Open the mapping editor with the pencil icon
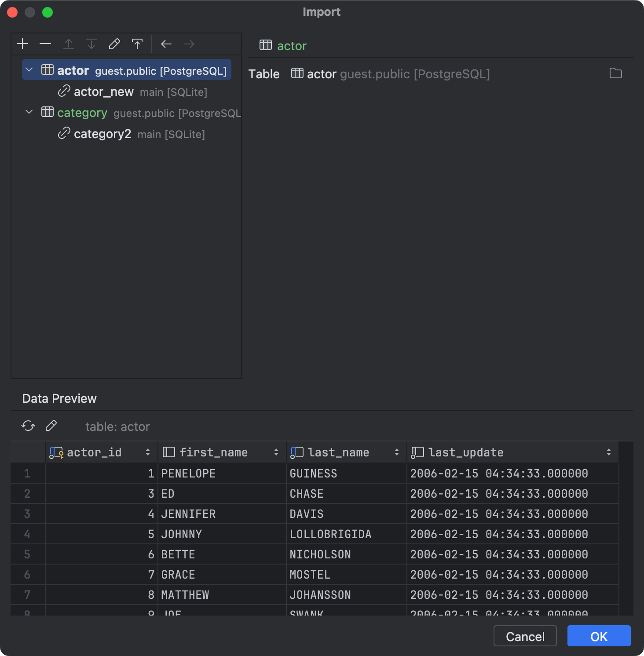 point(114,44)
